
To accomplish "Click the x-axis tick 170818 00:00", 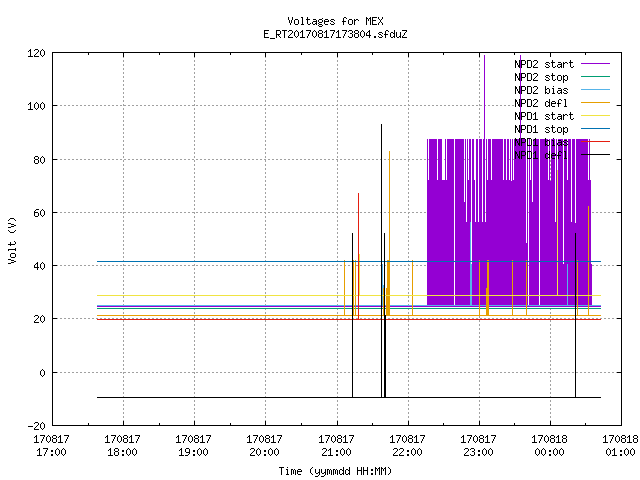I will coord(549,446).
